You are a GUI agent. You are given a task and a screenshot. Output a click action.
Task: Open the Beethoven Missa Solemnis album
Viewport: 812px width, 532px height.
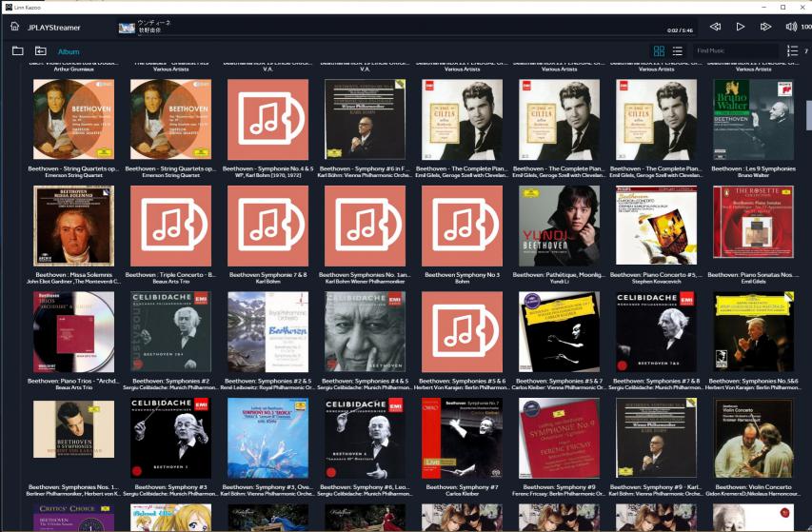click(x=73, y=226)
